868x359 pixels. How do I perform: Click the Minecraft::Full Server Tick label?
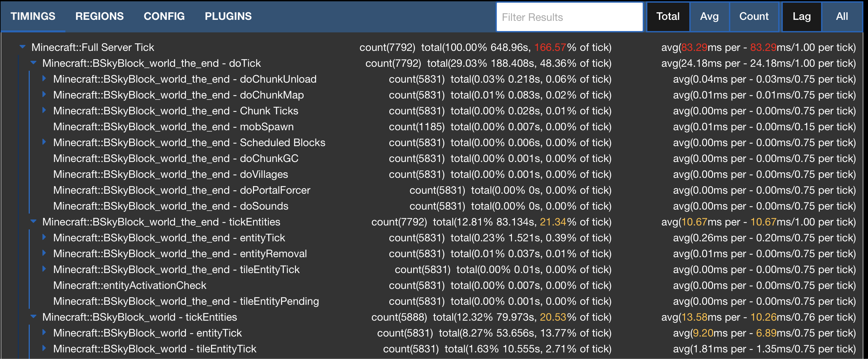click(93, 47)
